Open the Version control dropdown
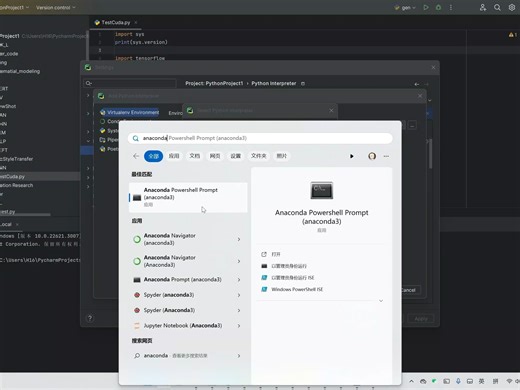This screenshot has height=390, width=520. [x=56, y=7]
